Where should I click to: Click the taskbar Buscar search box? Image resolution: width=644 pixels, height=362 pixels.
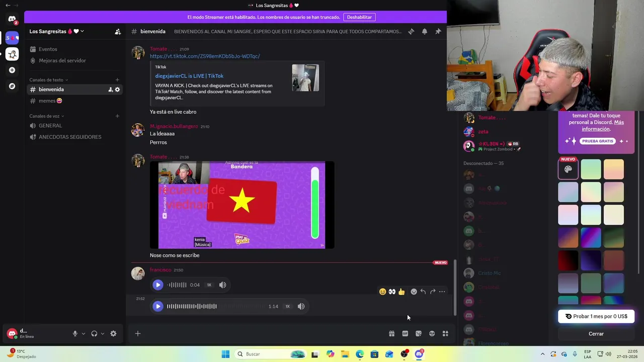click(x=271, y=354)
